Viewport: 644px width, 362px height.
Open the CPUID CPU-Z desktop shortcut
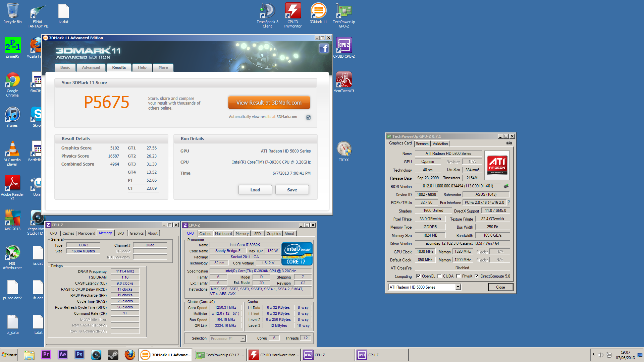pos(344,48)
